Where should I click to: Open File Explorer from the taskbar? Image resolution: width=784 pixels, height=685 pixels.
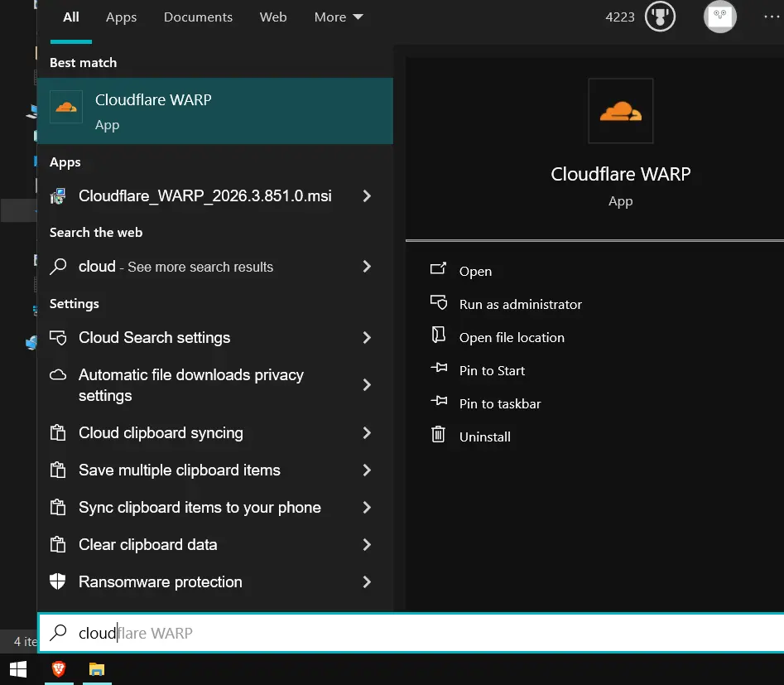[x=97, y=669]
